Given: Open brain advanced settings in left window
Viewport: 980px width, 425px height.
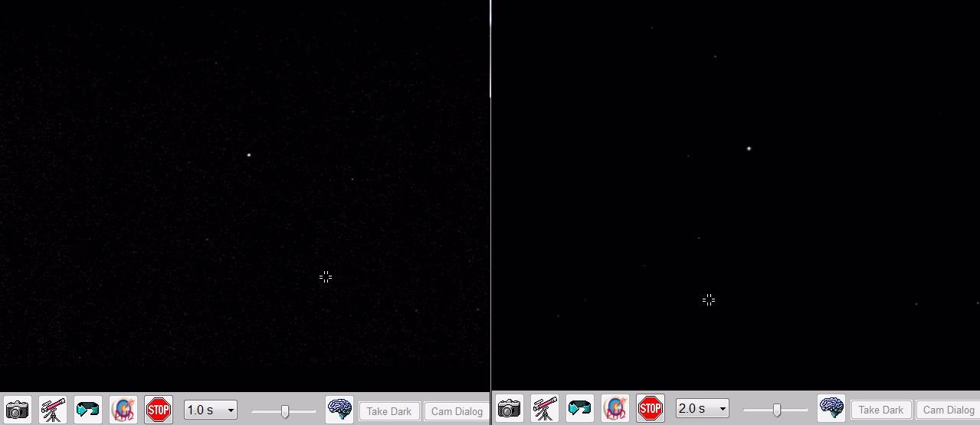Looking at the screenshot, I should click(339, 410).
